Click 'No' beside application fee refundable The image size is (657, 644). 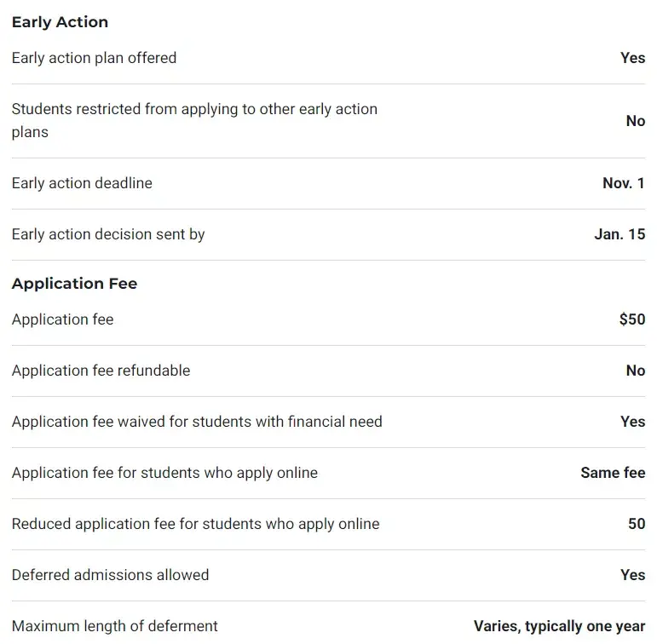pos(635,371)
